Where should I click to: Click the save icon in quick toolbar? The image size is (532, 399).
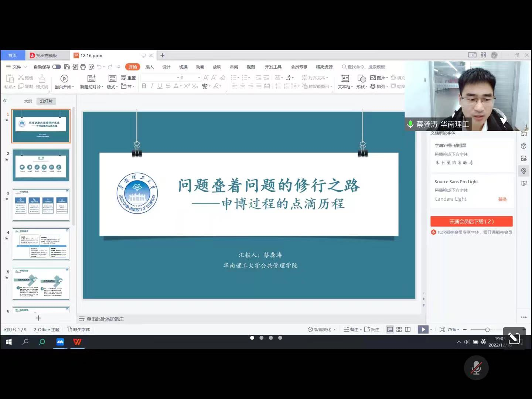[67, 67]
